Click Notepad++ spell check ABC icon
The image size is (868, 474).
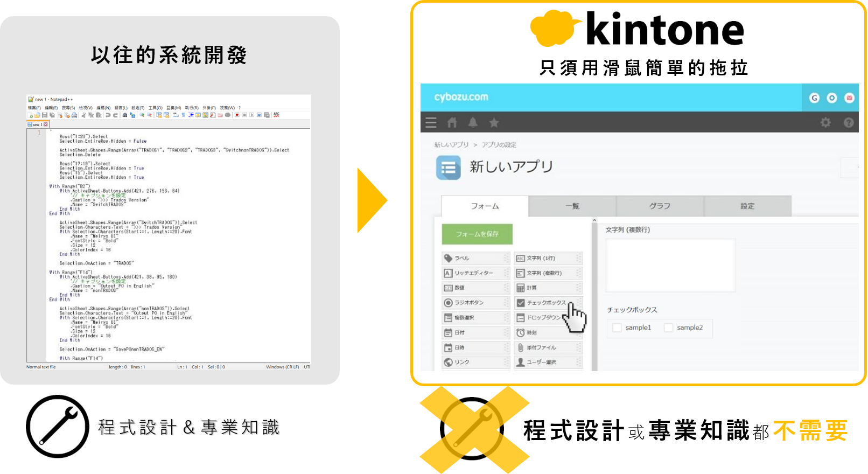276,115
